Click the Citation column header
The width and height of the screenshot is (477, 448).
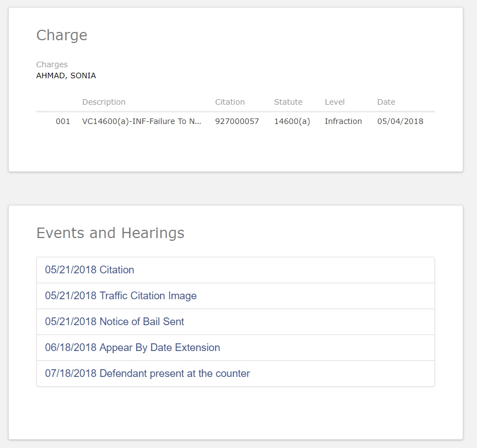pos(230,102)
